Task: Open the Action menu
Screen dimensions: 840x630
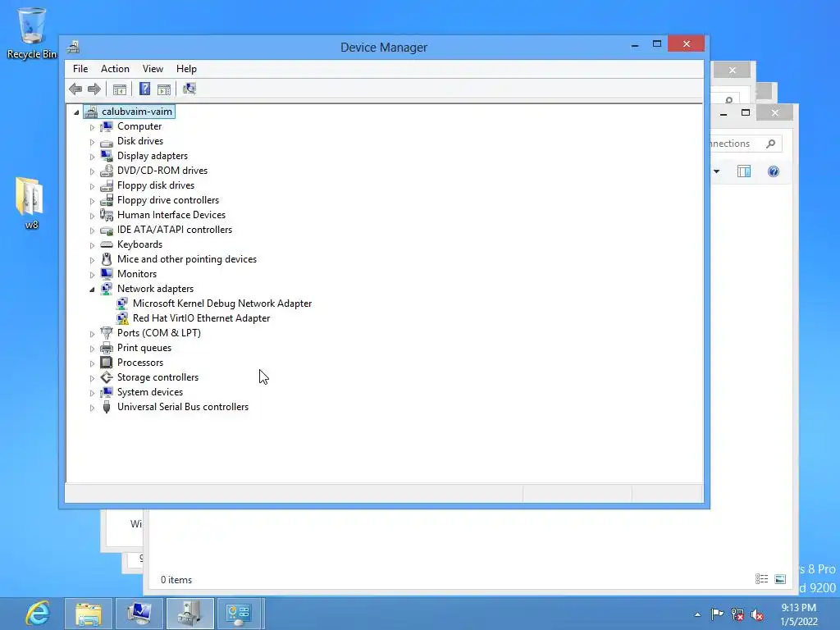Action: [115, 69]
